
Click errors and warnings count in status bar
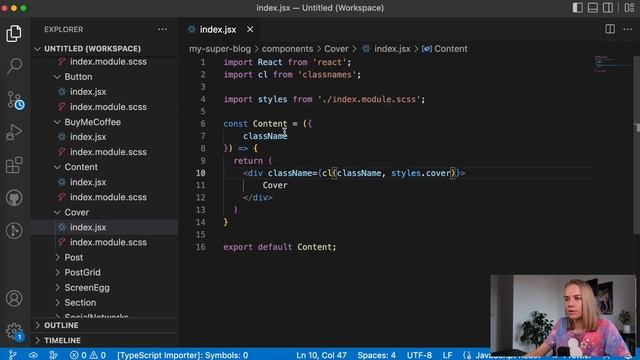click(88, 355)
